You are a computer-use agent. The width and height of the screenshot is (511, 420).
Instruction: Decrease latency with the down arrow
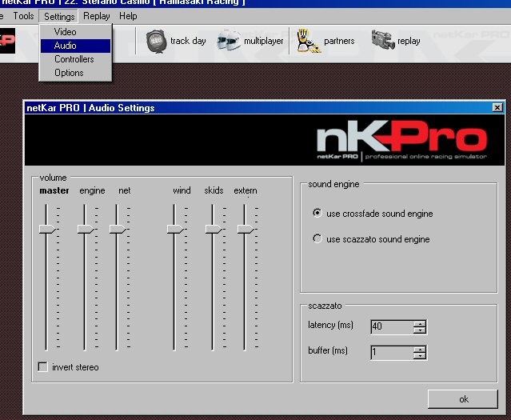pyautogui.click(x=420, y=330)
